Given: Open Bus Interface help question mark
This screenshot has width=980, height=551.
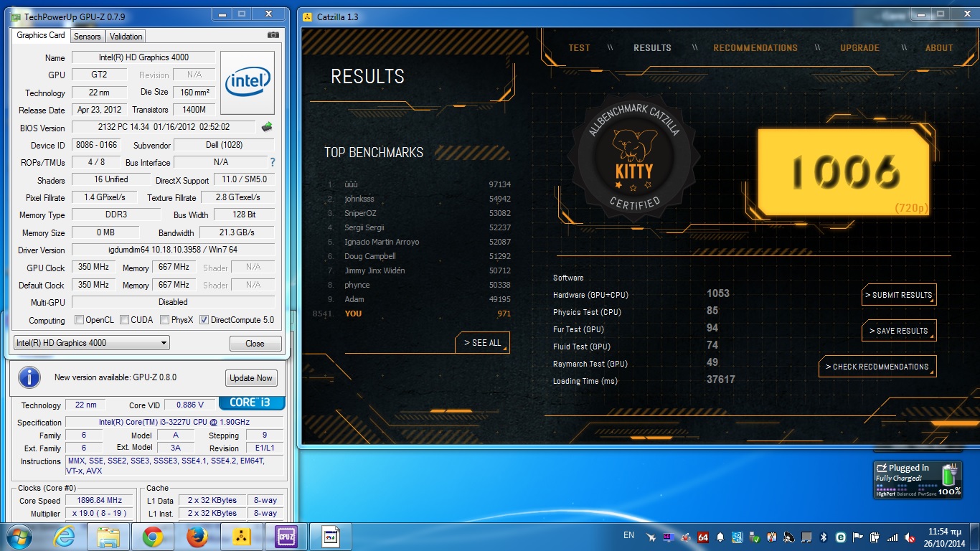Looking at the screenshot, I should (273, 162).
